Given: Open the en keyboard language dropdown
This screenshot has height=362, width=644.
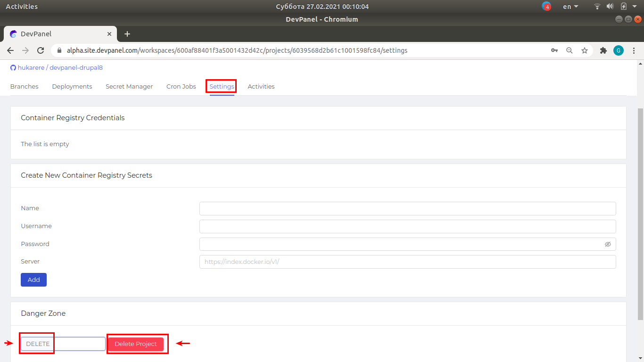Looking at the screenshot, I should [x=570, y=7].
